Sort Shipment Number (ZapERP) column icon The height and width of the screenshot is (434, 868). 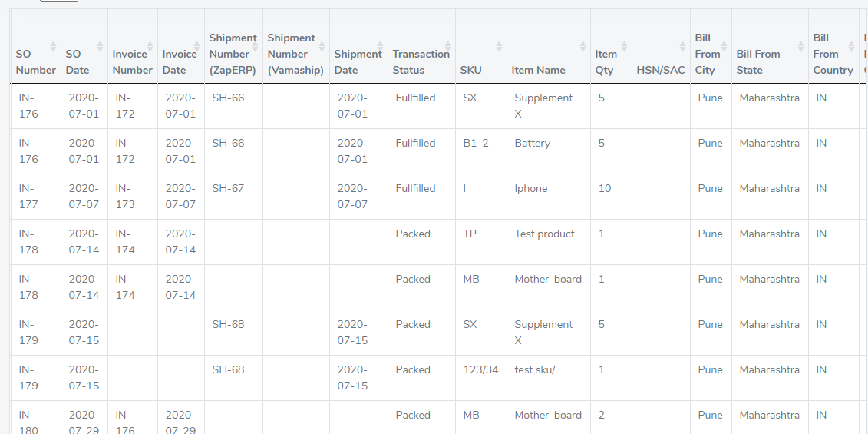pyautogui.click(x=256, y=47)
